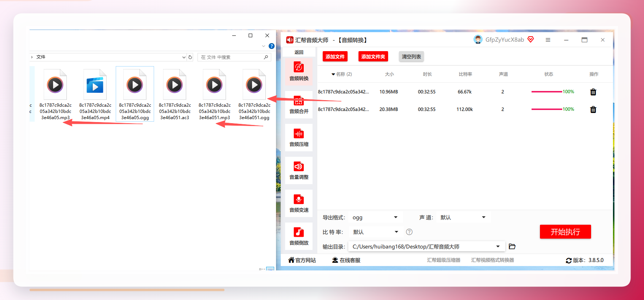644x300 pixels.
Task: Open the 导出格式 ogg dropdown
Action: pyautogui.click(x=376, y=217)
